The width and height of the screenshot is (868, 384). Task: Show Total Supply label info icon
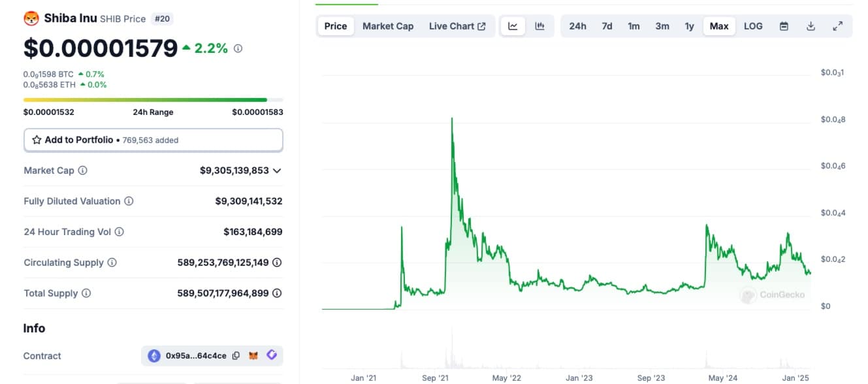pyautogui.click(x=86, y=293)
